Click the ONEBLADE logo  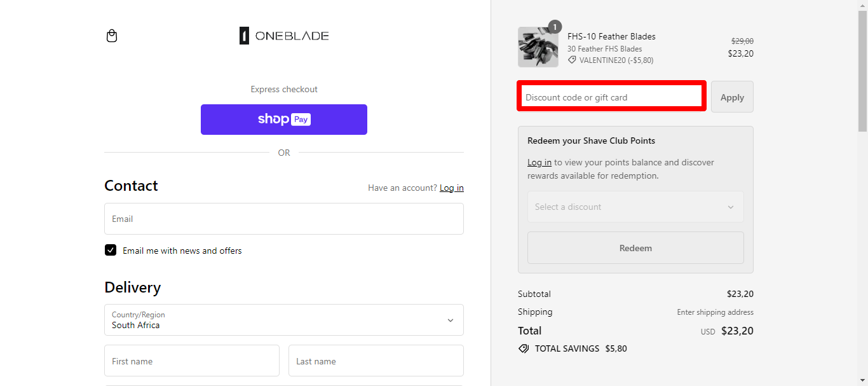tap(283, 35)
